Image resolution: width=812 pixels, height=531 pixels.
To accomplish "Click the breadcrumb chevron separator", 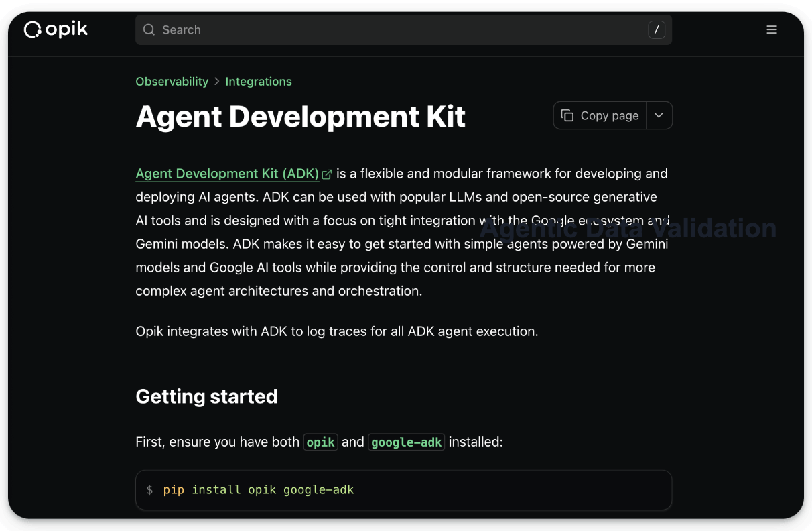I will click(217, 82).
